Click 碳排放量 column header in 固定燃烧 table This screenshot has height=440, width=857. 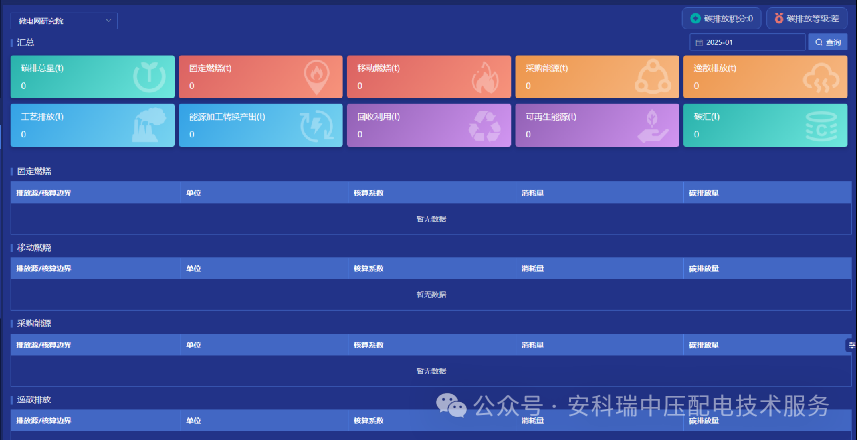click(x=704, y=192)
